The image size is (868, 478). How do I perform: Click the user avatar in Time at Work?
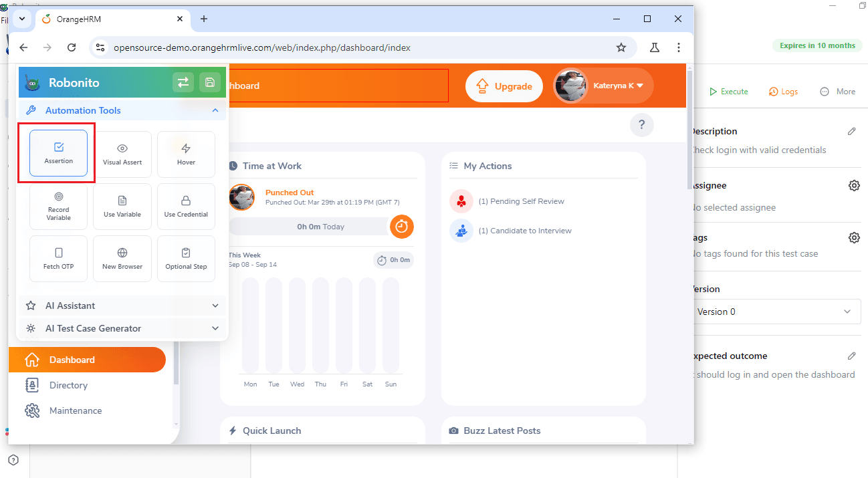click(241, 197)
